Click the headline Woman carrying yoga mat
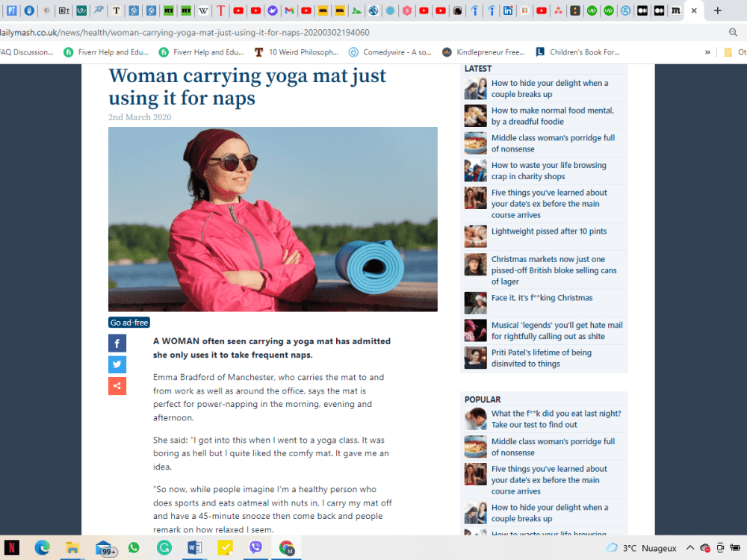Viewport: 747px width, 560px height. coord(247,87)
